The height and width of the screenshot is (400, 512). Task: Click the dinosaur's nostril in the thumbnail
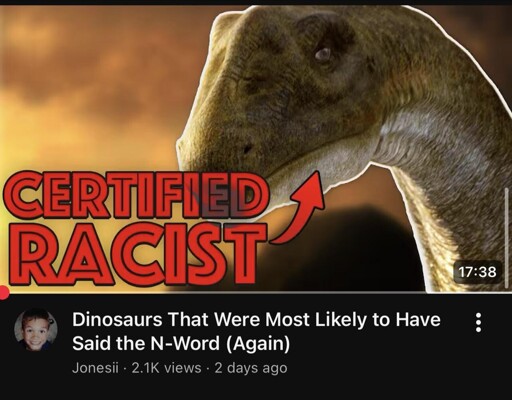pyautogui.click(x=247, y=149)
